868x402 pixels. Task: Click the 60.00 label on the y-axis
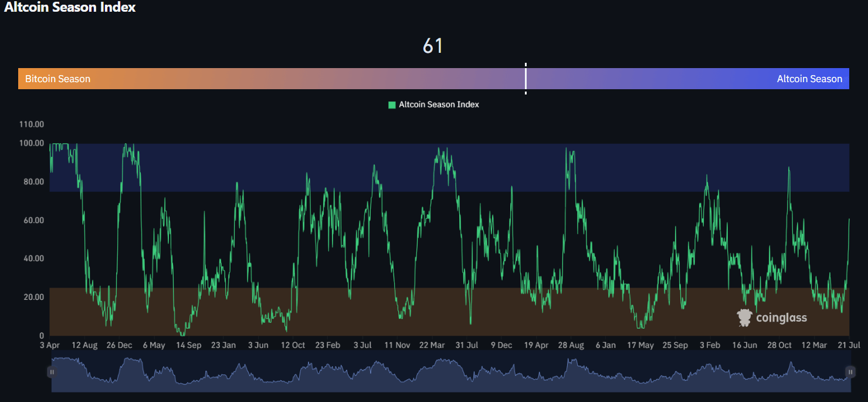pyautogui.click(x=33, y=220)
